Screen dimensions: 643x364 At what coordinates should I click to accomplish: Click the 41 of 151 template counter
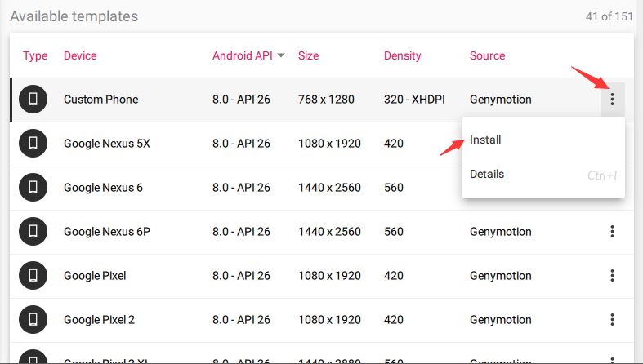[609, 16]
